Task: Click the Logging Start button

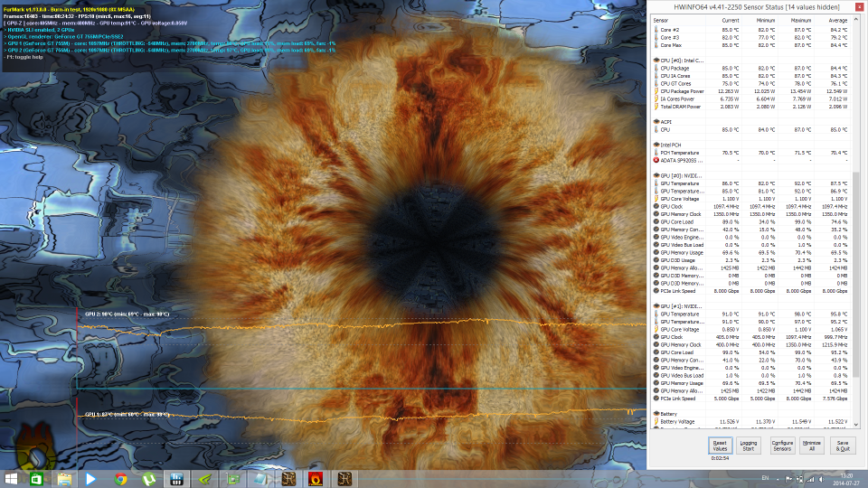Action: (x=749, y=446)
